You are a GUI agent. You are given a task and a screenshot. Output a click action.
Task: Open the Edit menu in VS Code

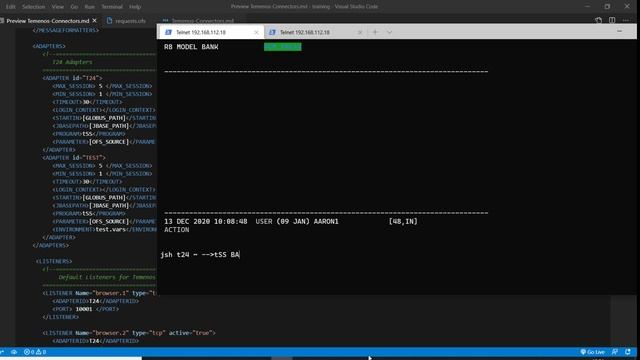[x=10, y=7]
